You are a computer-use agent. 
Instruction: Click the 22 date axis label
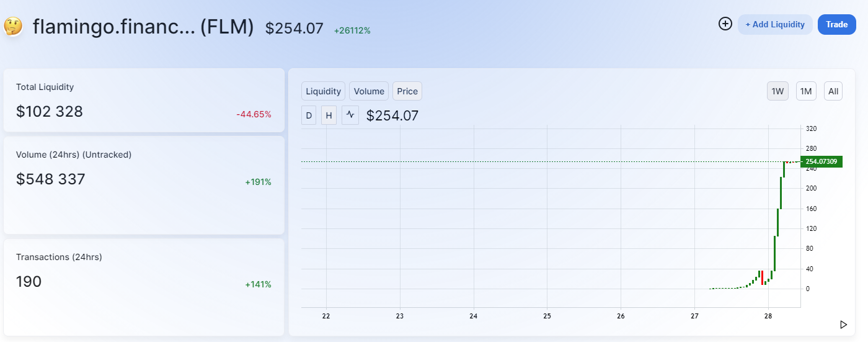(x=326, y=316)
